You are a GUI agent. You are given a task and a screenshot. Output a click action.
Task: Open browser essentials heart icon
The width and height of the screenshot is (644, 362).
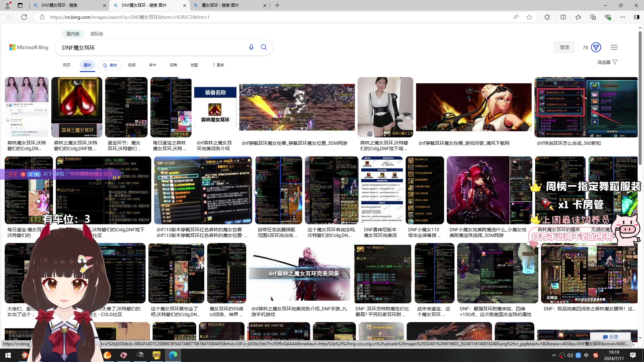(608, 17)
